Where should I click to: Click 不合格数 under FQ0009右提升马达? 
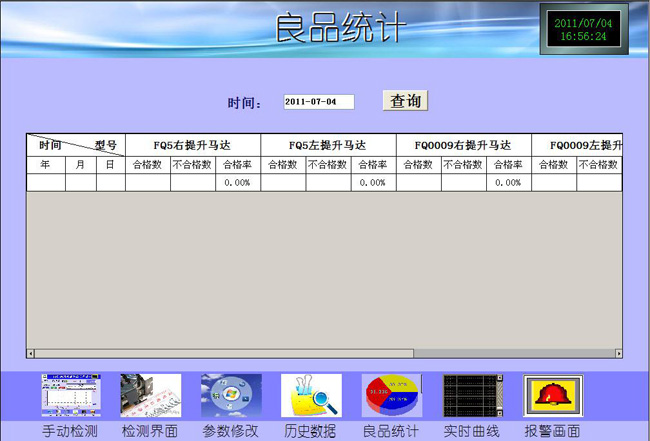464,165
